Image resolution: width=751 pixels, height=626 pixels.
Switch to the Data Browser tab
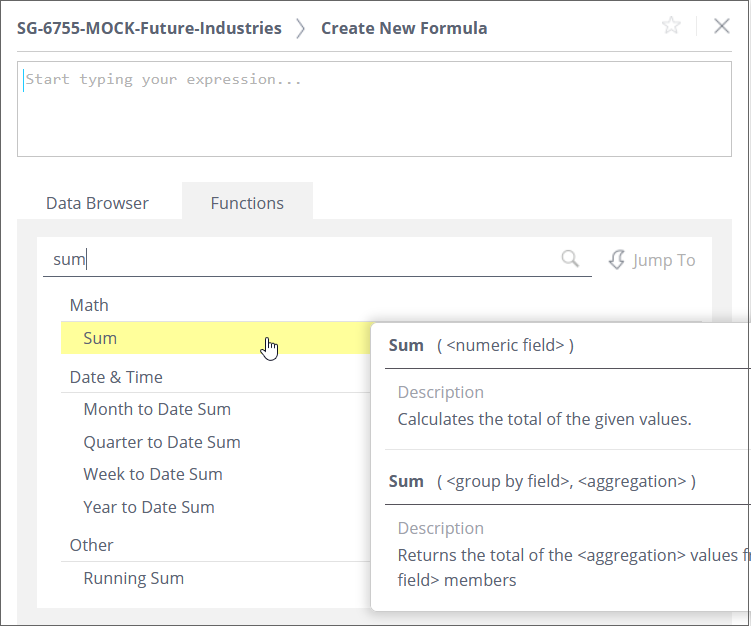coord(97,203)
